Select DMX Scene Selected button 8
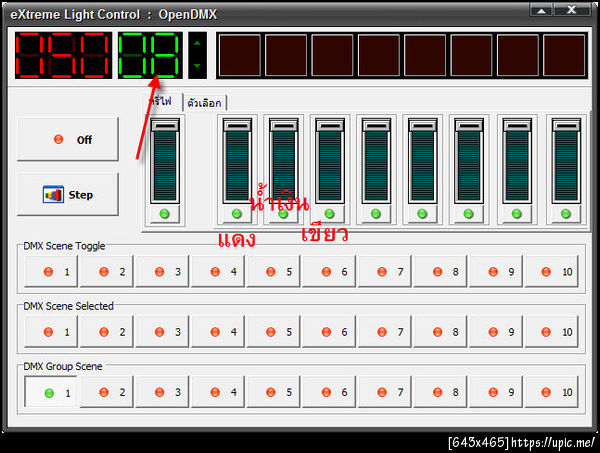 click(440, 332)
